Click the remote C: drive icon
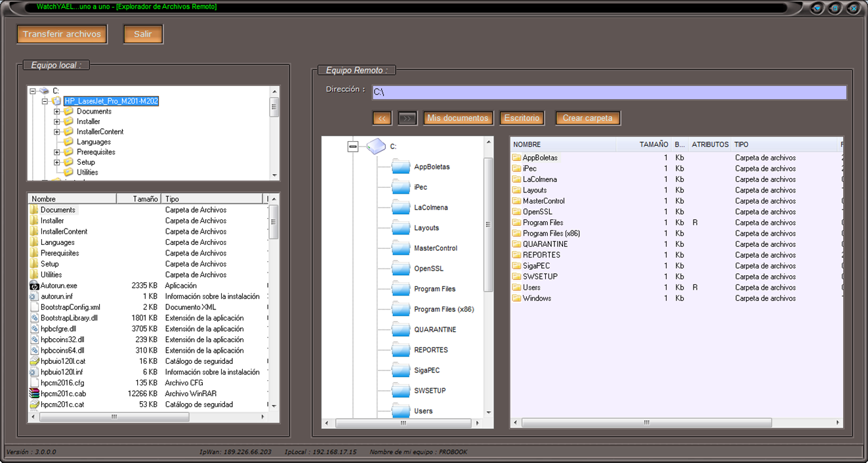 coord(376,146)
